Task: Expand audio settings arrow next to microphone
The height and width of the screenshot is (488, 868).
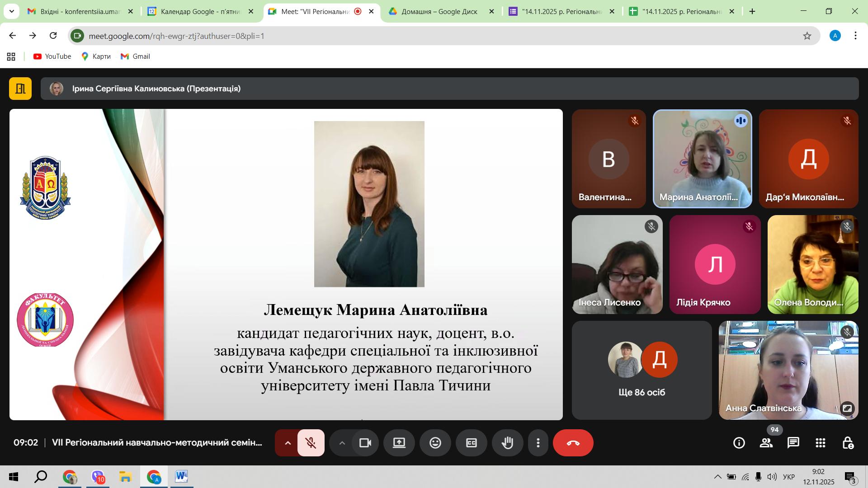Action: click(x=288, y=443)
